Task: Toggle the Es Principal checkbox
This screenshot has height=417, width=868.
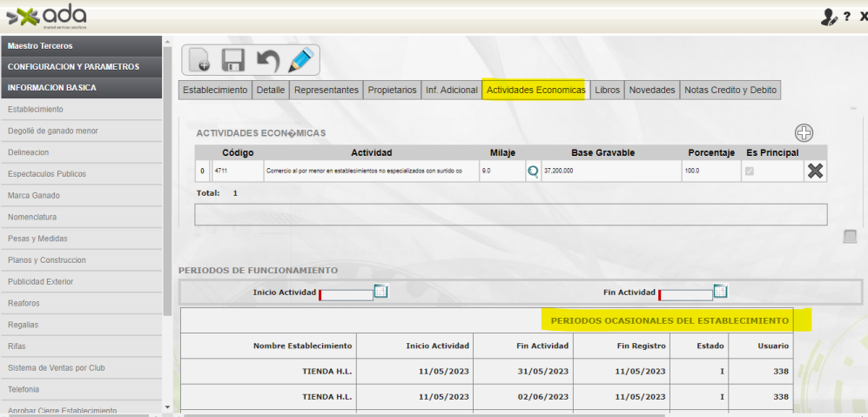Action: (749, 172)
